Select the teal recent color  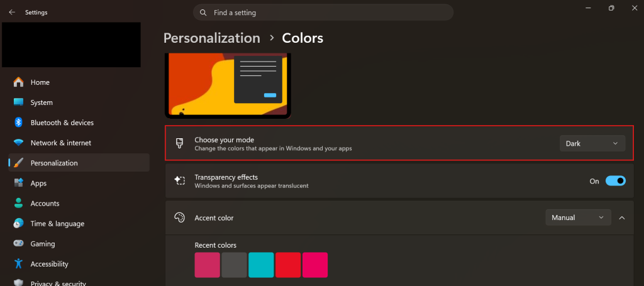point(261,265)
